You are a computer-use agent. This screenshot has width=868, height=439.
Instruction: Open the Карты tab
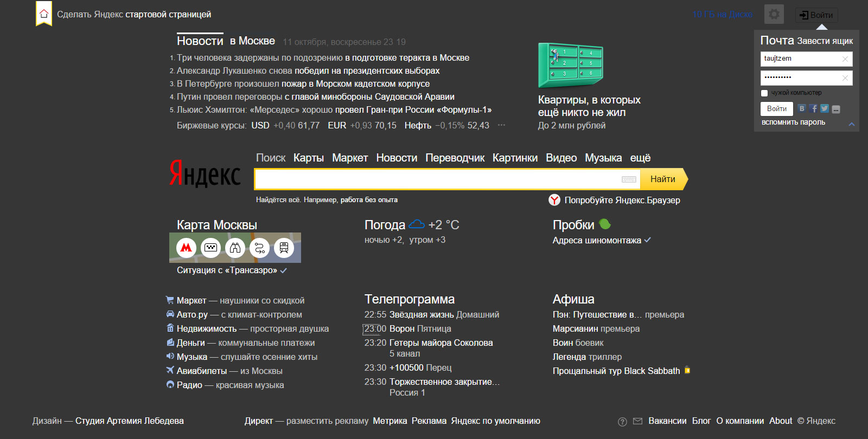[309, 158]
